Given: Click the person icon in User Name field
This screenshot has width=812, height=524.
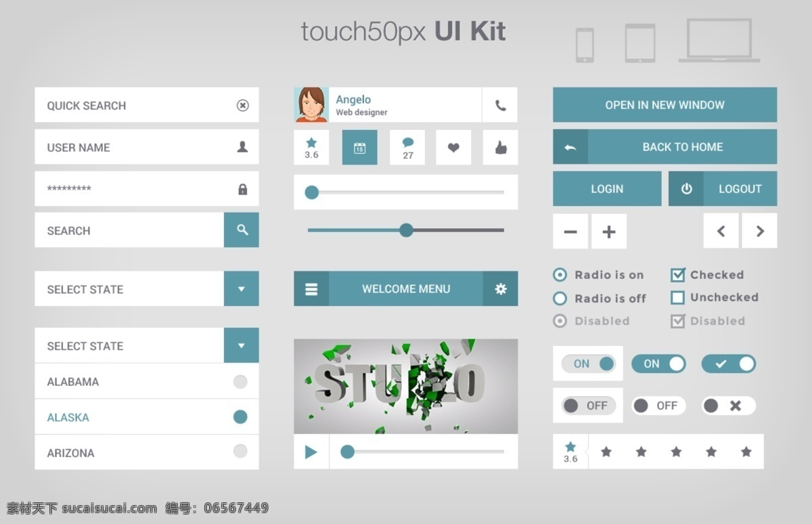Looking at the screenshot, I should click(x=242, y=147).
